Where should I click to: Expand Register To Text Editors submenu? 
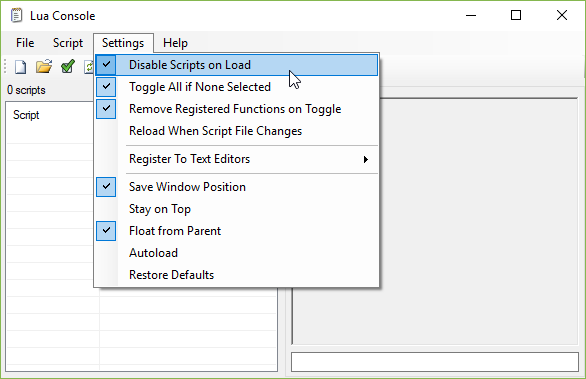[x=237, y=159]
